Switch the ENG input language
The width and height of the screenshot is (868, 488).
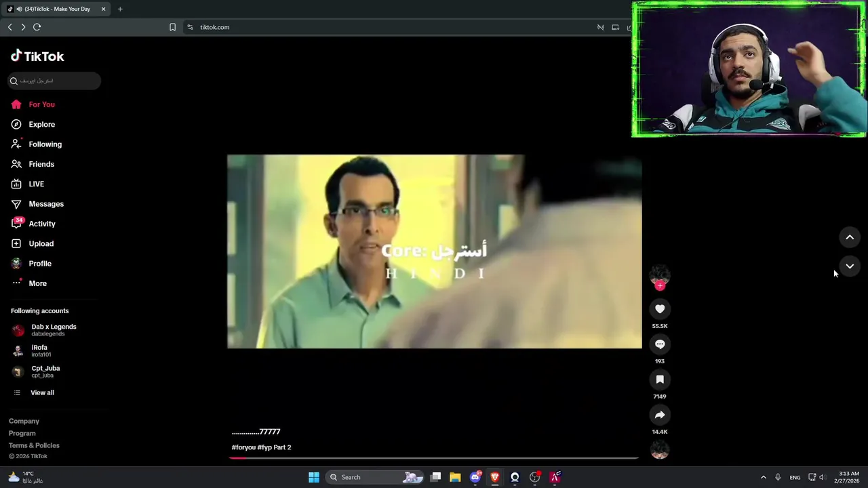click(x=795, y=477)
